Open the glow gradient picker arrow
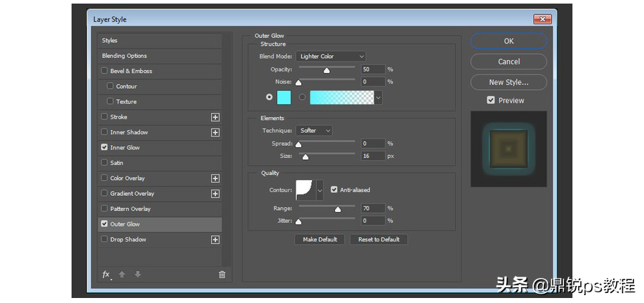Screen dimensions: 644x303 pos(379,98)
